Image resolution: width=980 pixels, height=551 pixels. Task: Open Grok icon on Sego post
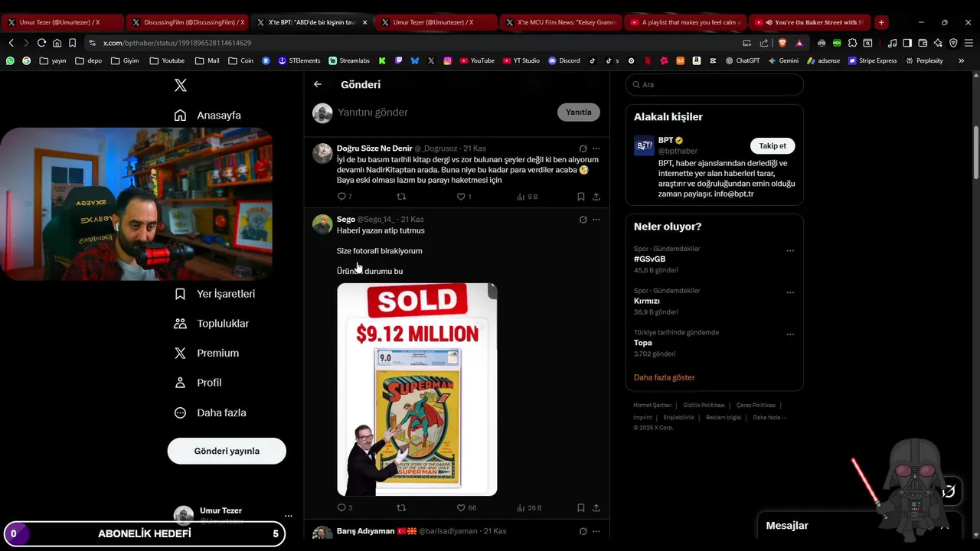pos(583,220)
